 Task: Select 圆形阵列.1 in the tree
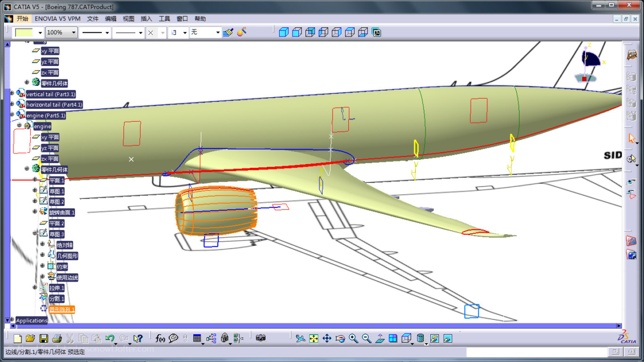62,309
